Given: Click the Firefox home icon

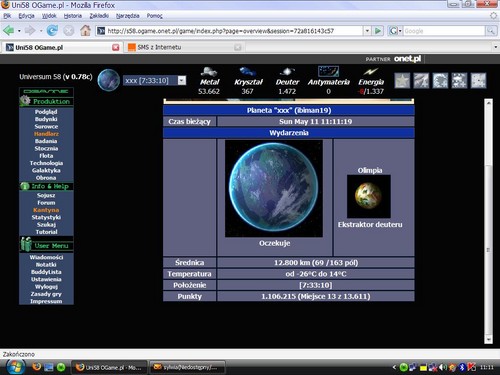Looking at the screenshot, I should 85,31.
